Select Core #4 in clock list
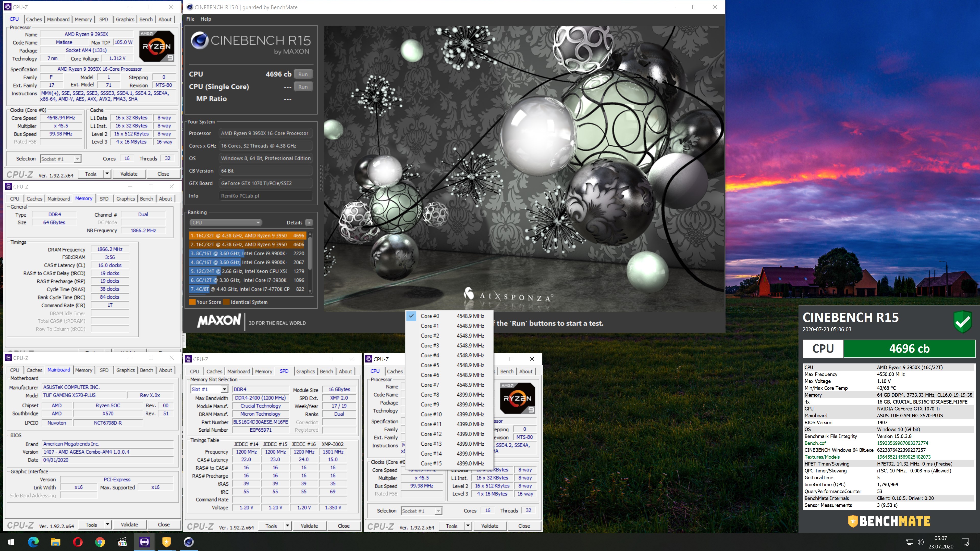 450,355
